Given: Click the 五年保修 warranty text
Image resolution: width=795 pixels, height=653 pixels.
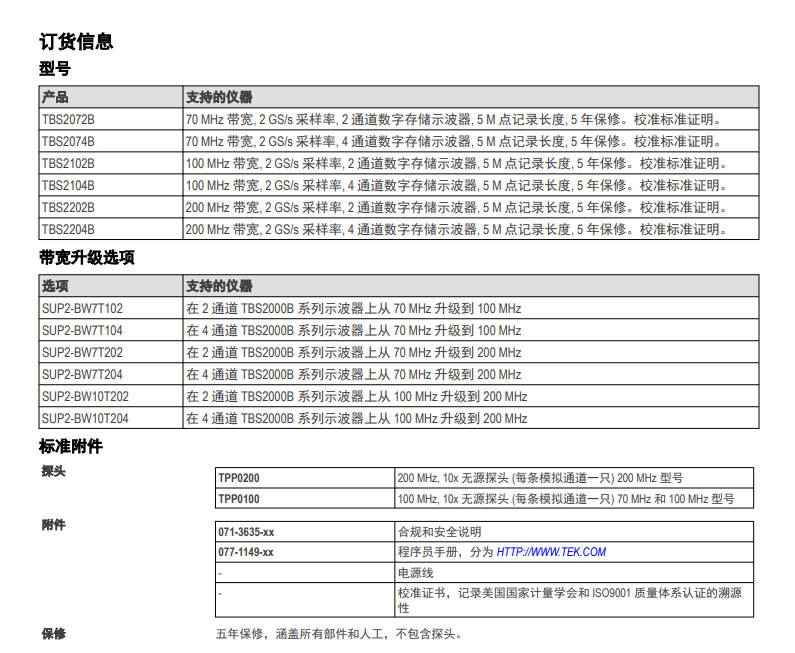Looking at the screenshot, I should pyautogui.click(x=339, y=634).
